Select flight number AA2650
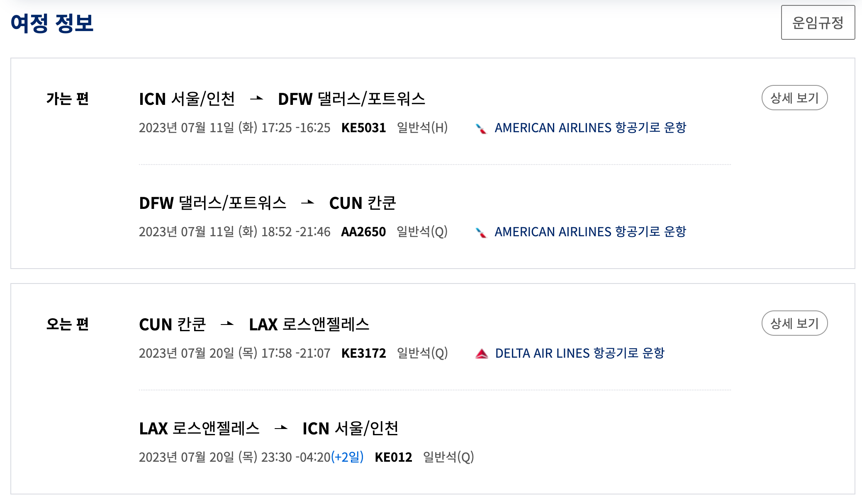The image size is (862, 504). (363, 232)
